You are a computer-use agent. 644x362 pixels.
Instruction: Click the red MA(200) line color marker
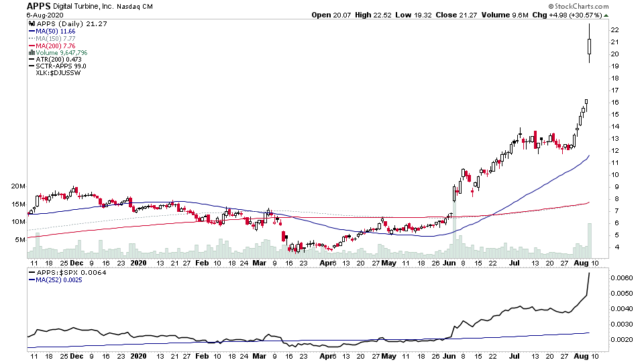pyautogui.click(x=32, y=46)
